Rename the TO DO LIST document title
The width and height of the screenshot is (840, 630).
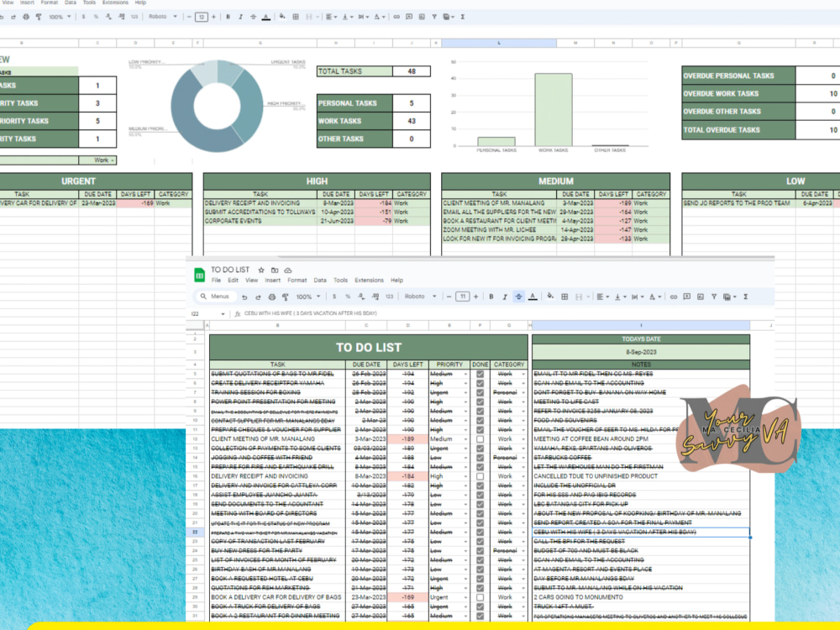click(230, 270)
